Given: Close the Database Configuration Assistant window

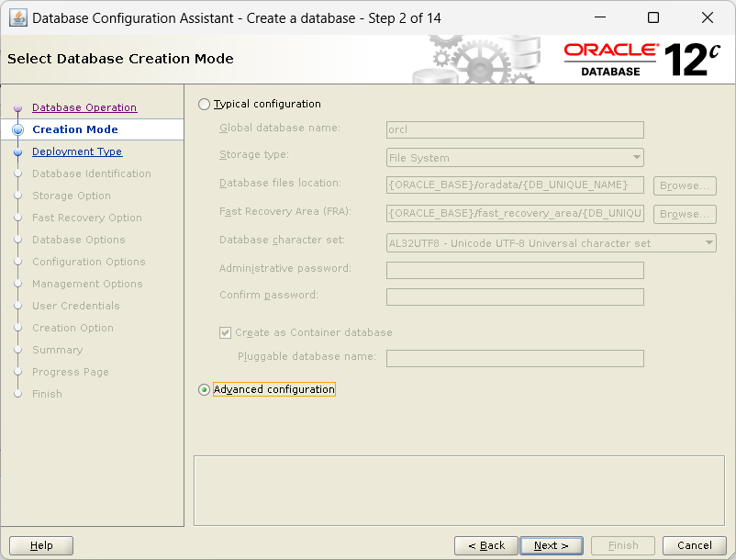Looking at the screenshot, I should click(x=707, y=17).
